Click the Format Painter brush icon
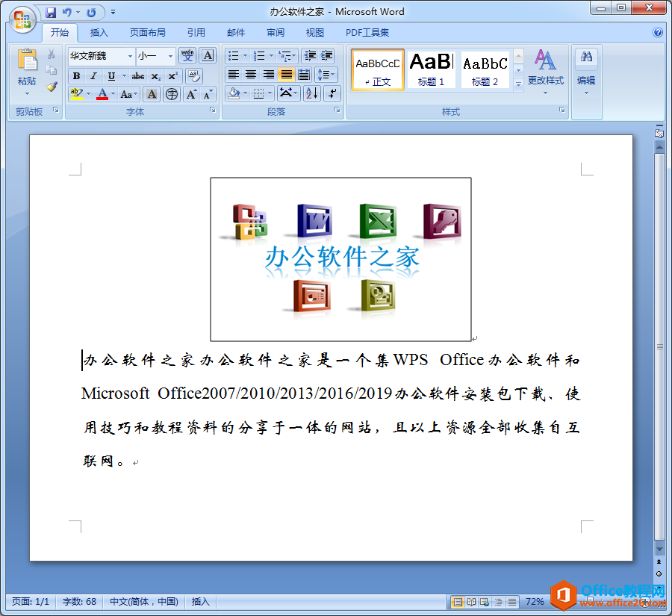 [52, 86]
